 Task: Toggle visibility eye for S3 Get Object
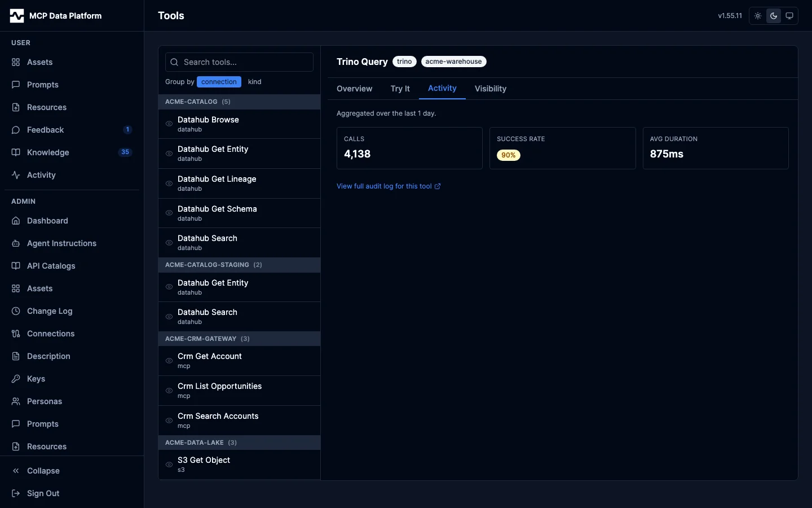pos(169,465)
